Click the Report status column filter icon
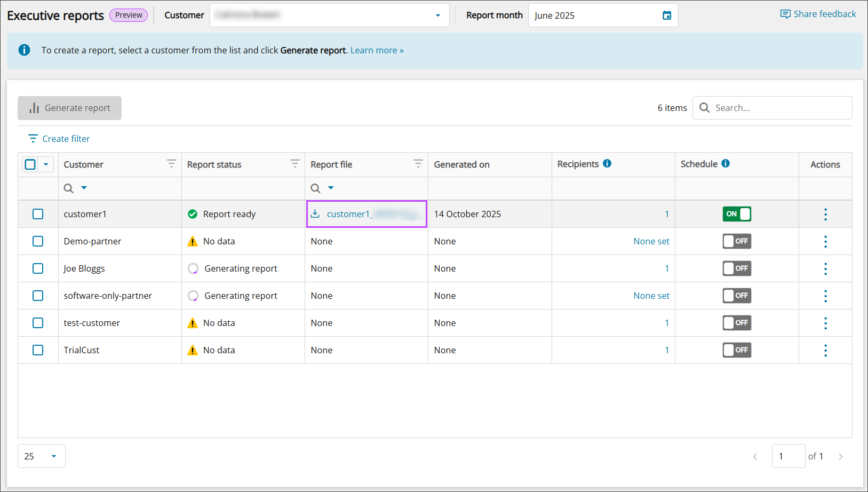 (x=294, y=164)
